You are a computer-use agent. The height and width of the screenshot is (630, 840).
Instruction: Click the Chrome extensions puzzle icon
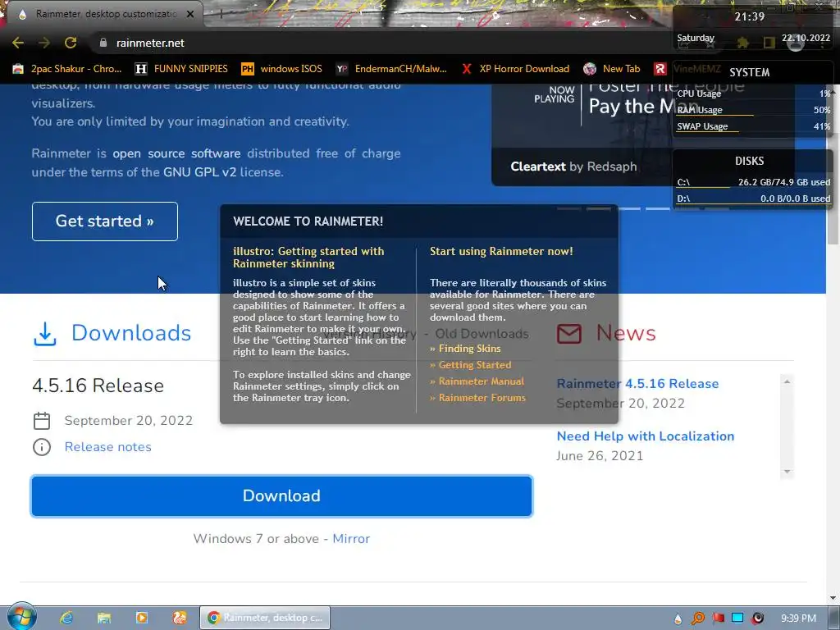click(x=742, y=43)
